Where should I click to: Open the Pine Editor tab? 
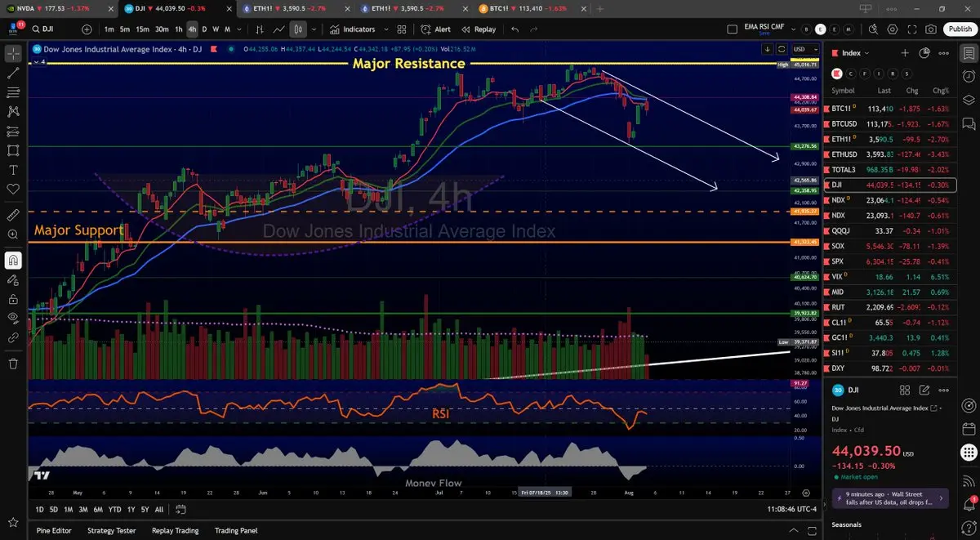[x=54, y=530]
